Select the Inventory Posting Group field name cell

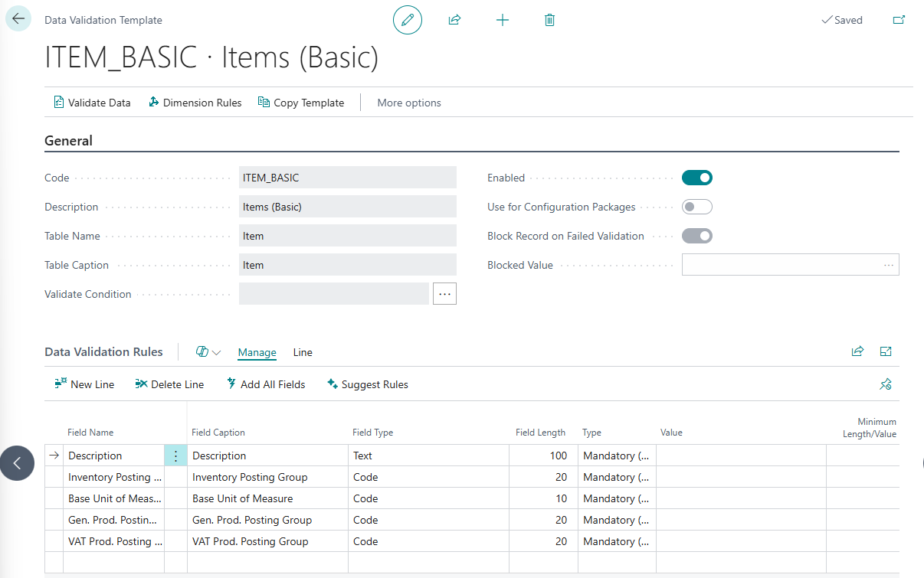[x=114, y=477]
